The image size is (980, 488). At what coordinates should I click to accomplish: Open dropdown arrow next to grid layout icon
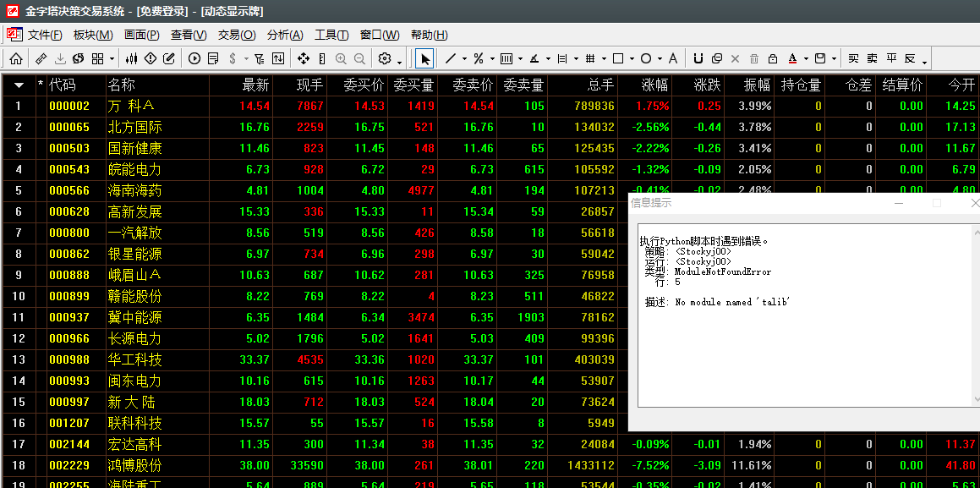112,59
